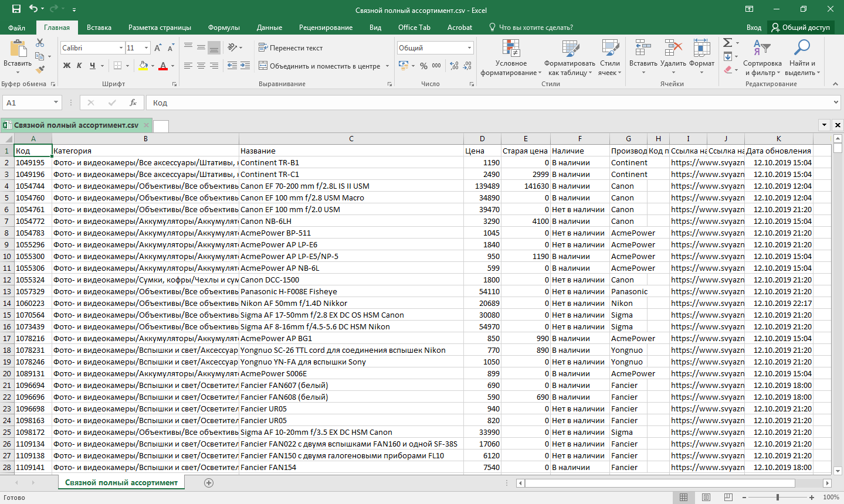Decrease font size with the small A icon

(x=171, y=48)
